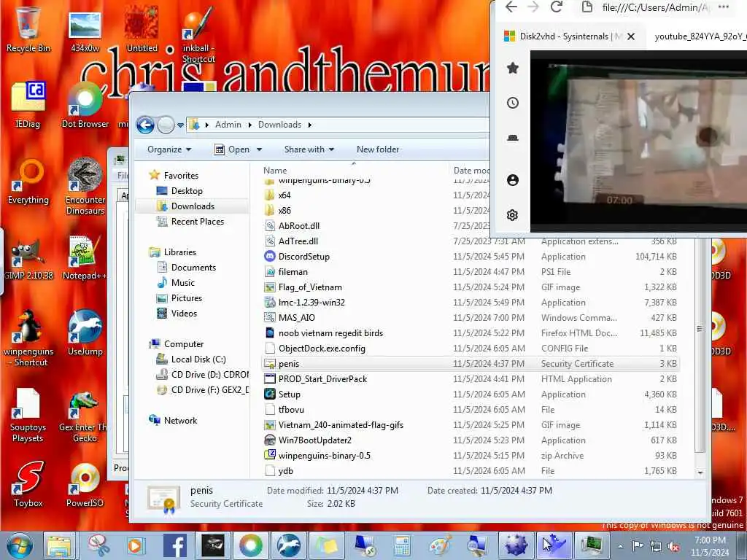Click the Explorer Back arrow button
The height and width of the screenshot is (560, 747).
145,125
